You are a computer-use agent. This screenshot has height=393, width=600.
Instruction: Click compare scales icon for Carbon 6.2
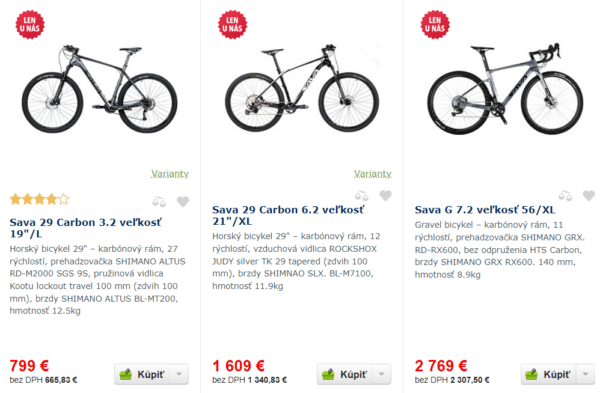[362, 196]
